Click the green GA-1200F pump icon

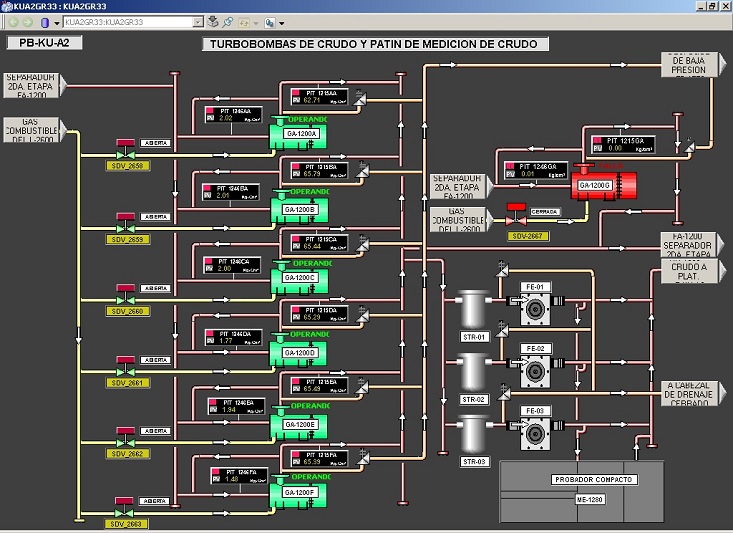coord(299,490)
